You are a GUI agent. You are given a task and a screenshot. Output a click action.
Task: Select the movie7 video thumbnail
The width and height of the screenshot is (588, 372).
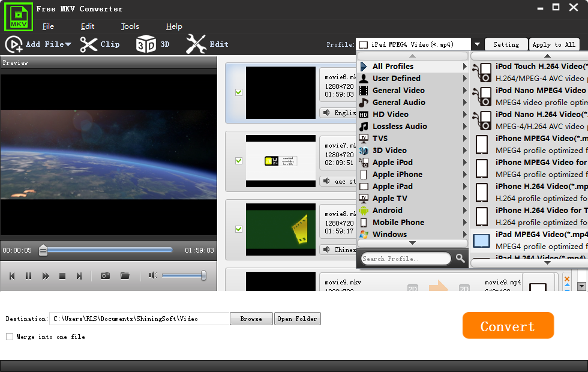click(281, 161)
